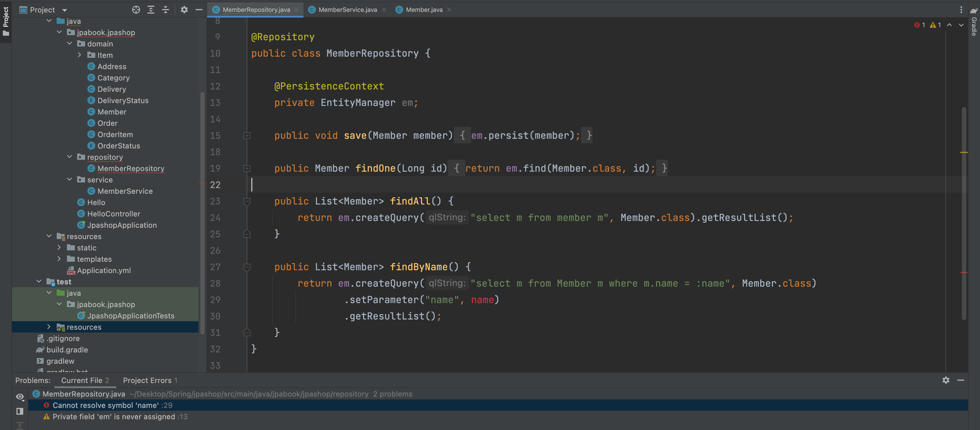Open MemberService in project tree
This screenshot has width=980, height=430.
coord(125,191)
